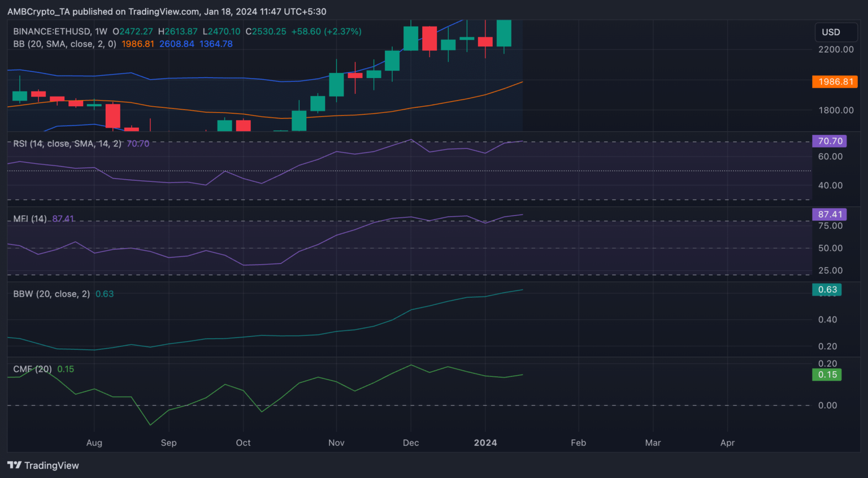The height and width of the screenshot is (478, 868).
Task: Click the purple 70.70 RSI value badge
Action: [x=829, y=141]
